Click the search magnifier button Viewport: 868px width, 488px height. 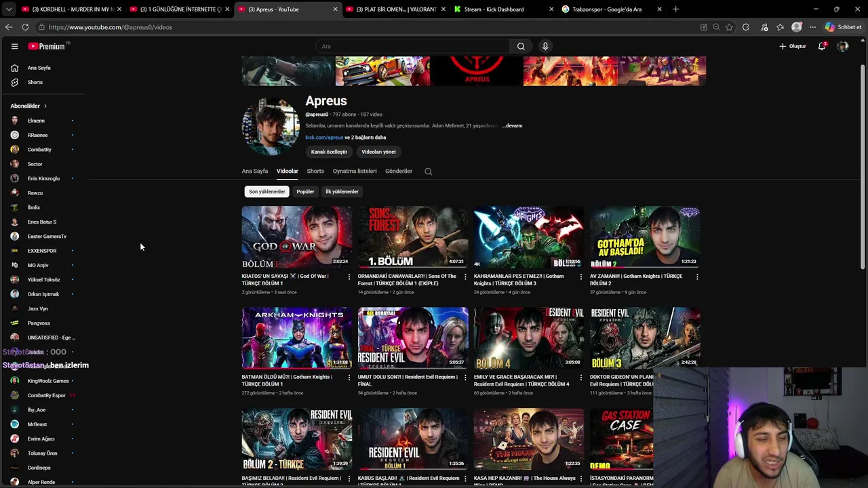pos(521,46)
